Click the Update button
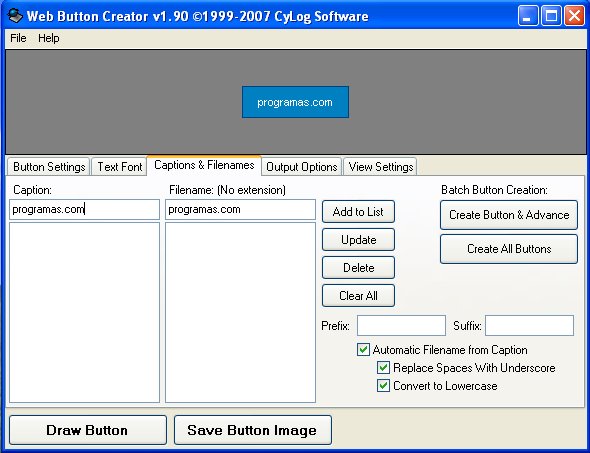 [358, 240]
